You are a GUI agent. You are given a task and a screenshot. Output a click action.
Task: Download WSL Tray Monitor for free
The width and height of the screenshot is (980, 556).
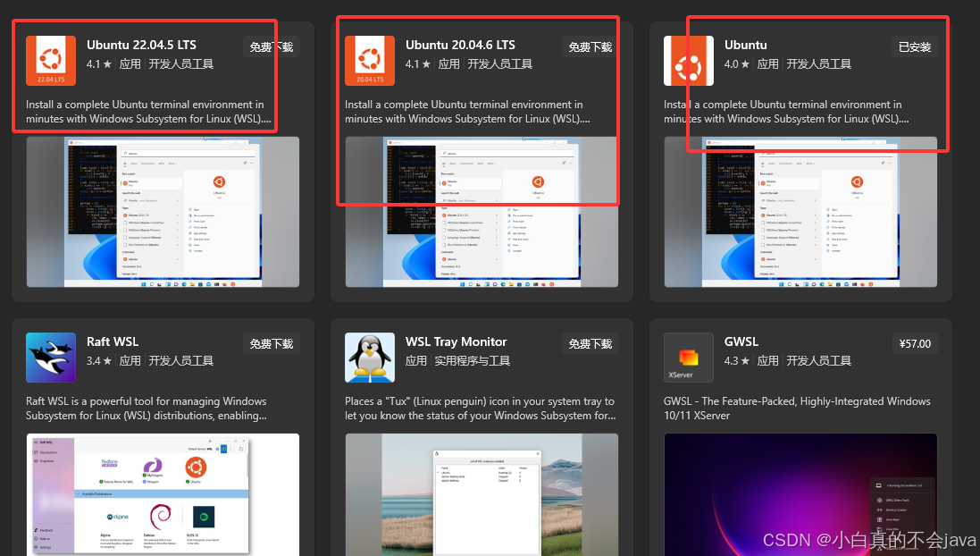590,343
